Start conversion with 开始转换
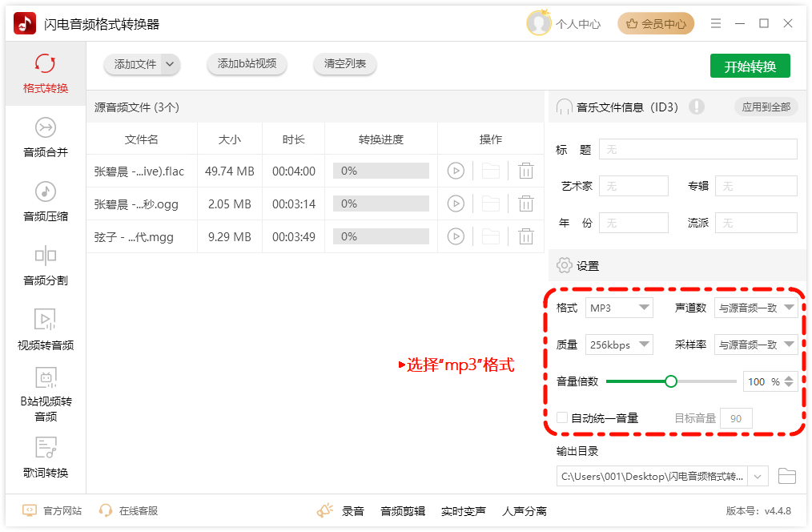This screenshot has width=812, height=532. point(750,66)
